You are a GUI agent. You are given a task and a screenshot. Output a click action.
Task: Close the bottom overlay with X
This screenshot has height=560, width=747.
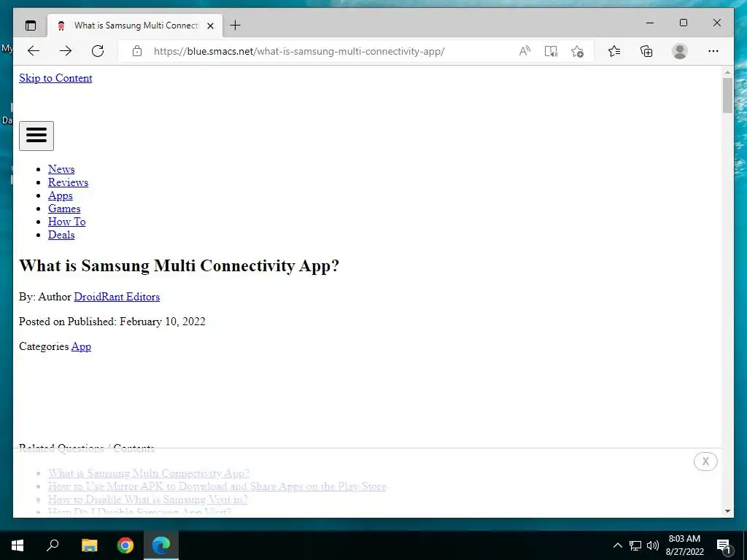coord(705,462)
